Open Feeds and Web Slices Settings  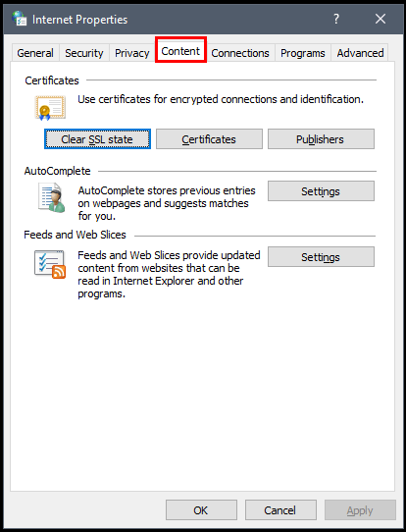tap(321, 257)
